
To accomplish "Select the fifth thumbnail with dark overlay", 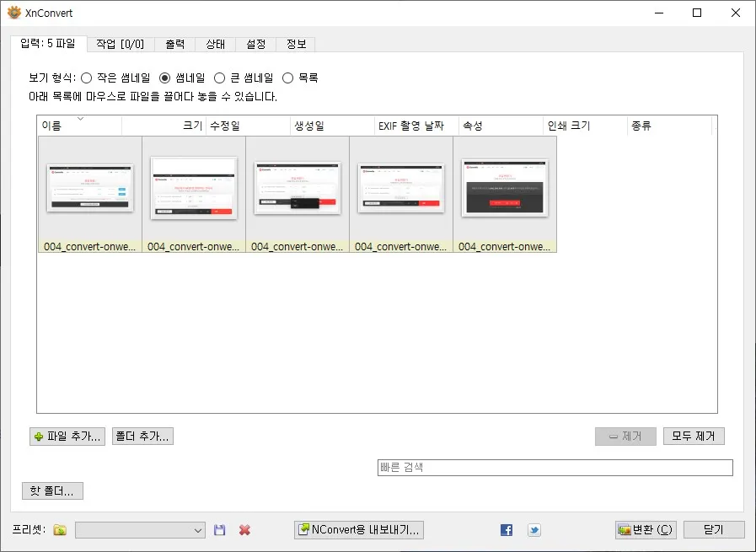I will coord(505,194).
